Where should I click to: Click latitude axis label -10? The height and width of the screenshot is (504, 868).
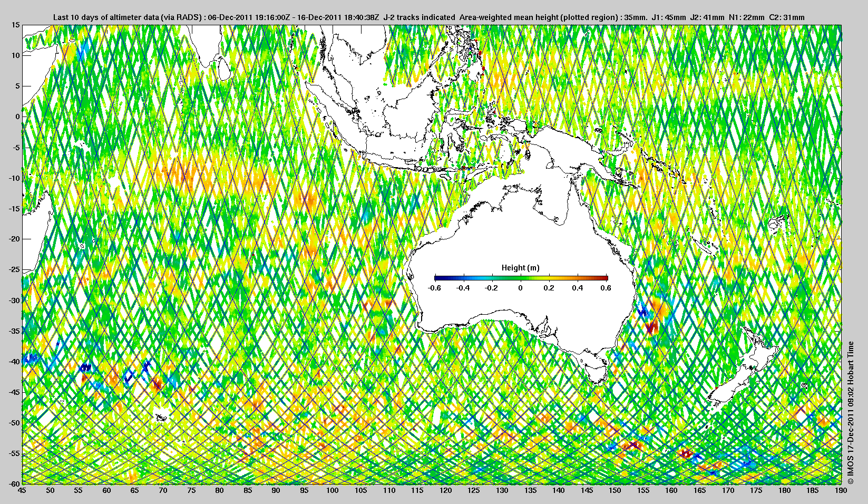(x=14, y=178)
